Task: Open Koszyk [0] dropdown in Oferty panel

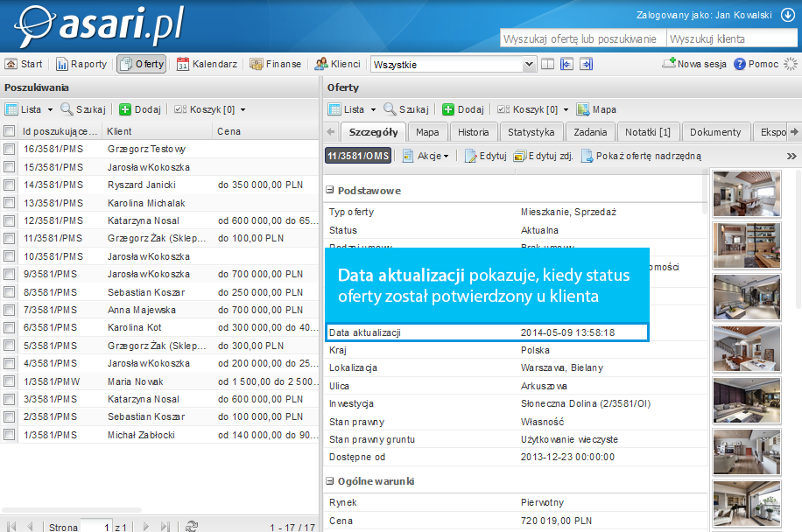Action: coord(533,109)
